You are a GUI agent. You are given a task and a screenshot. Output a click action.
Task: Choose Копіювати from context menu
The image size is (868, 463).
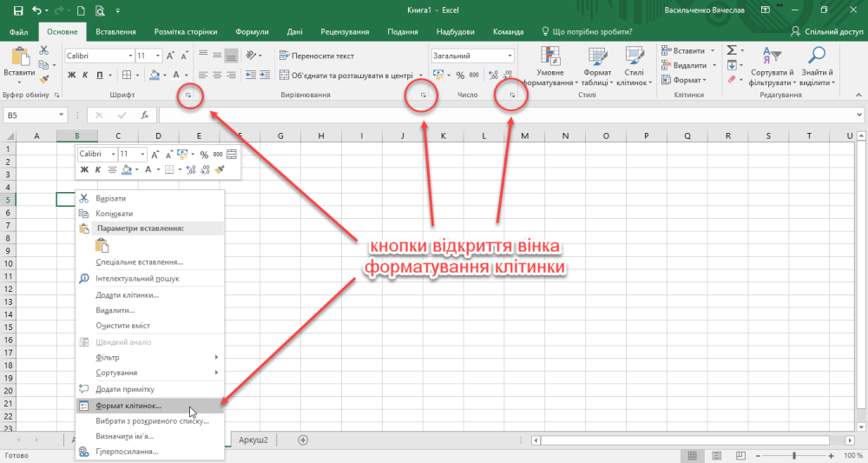tap(149, 213)
